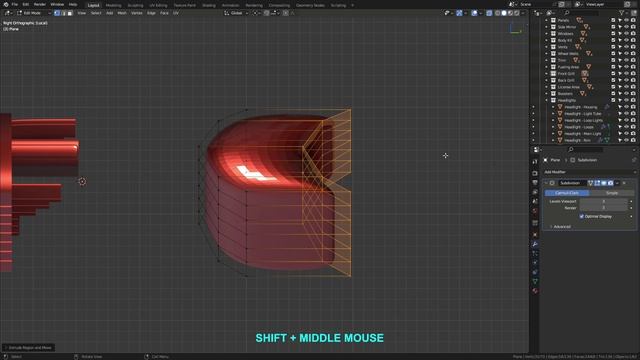This screenshot has width=640, height=360.
Task: Open the Physics properties tab icon
Action: (x=535, y=263)
